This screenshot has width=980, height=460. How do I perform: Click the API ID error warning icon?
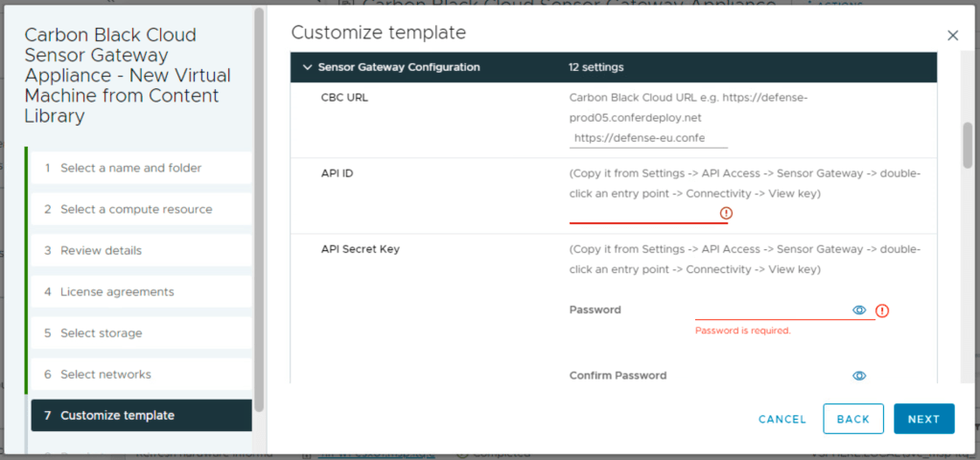coord(726,213)
